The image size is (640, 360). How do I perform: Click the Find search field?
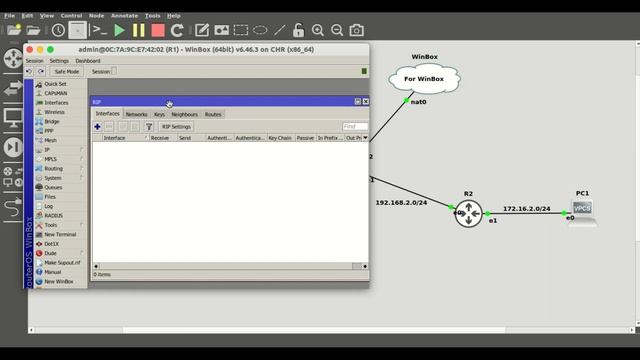[355, 127]
